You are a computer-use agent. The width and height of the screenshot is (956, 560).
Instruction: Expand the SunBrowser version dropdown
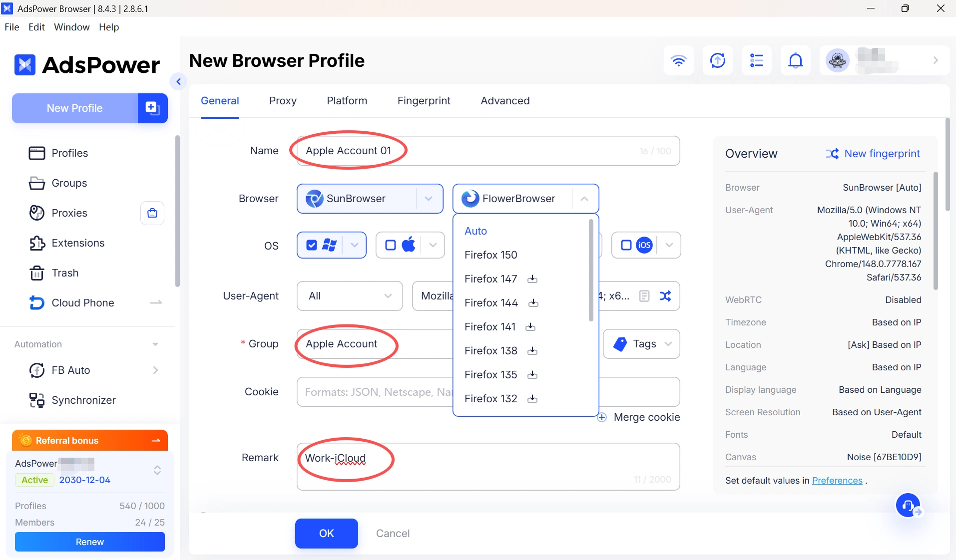(429, 199)
